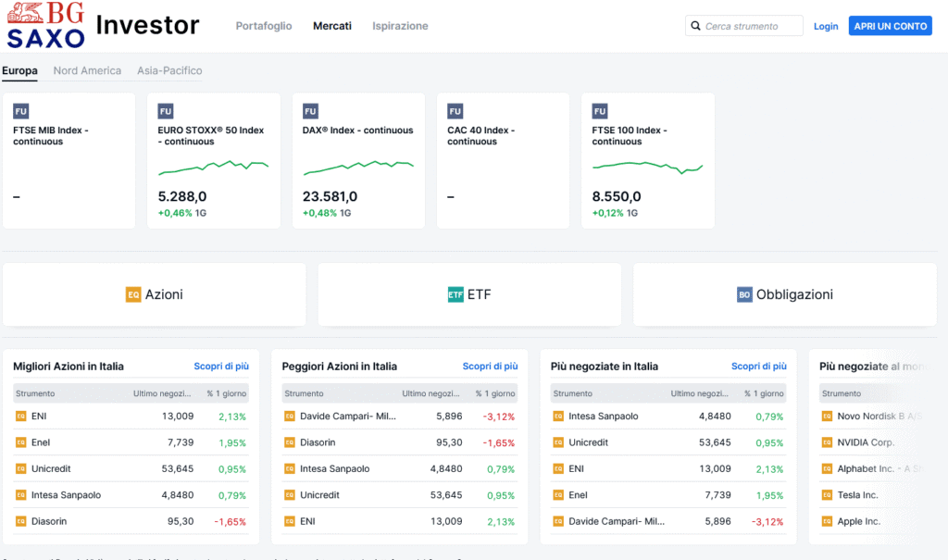Click the Apple Inc. row name

[x=859, y=521]
